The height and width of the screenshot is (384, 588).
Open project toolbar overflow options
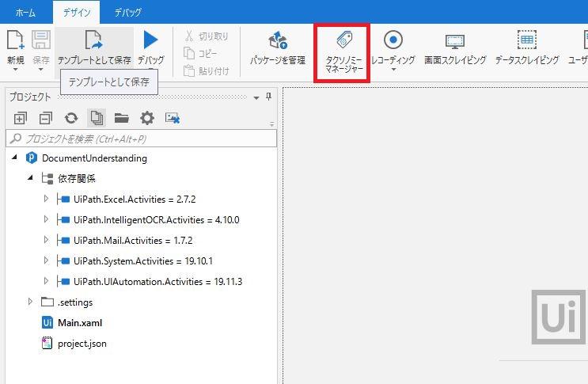coord(272,124)
